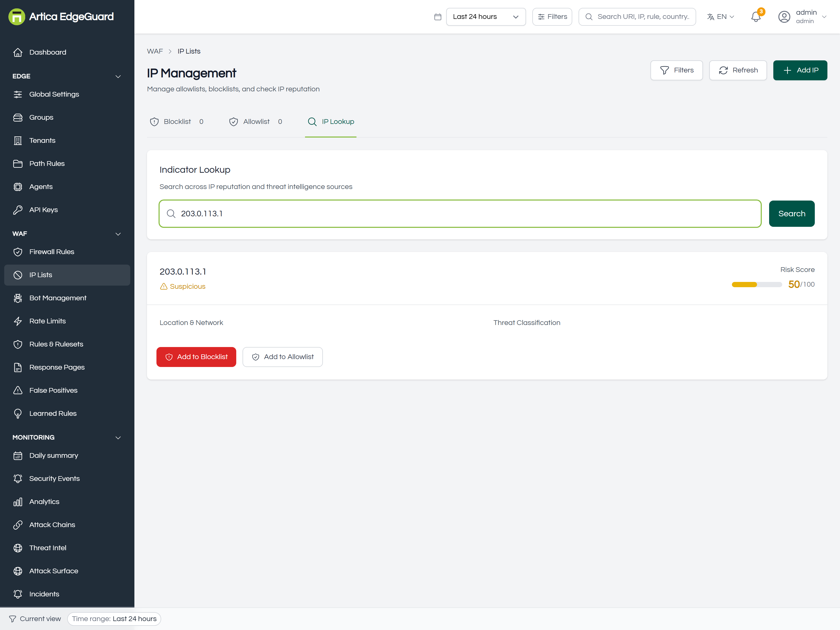
Task: Open the admin user menu
Action: 802,17
